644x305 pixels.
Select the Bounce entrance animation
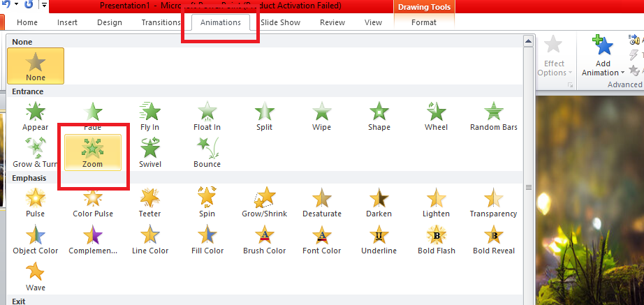click(207, 152)
